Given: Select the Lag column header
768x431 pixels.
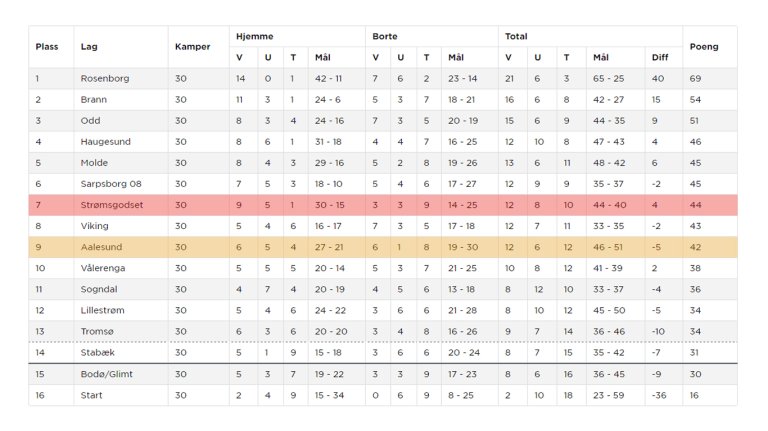Looking at the screenshot, I should (x=89, y=47).
